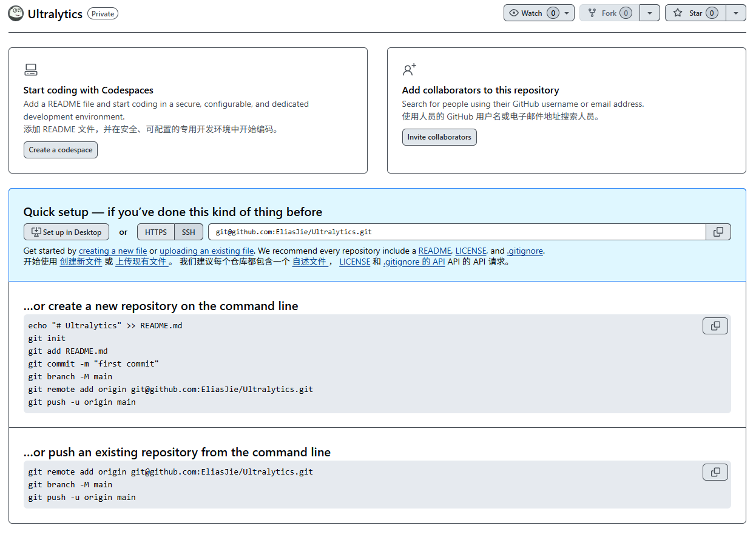
Task: Open the 'creating a new file' link
Action: 113,251
